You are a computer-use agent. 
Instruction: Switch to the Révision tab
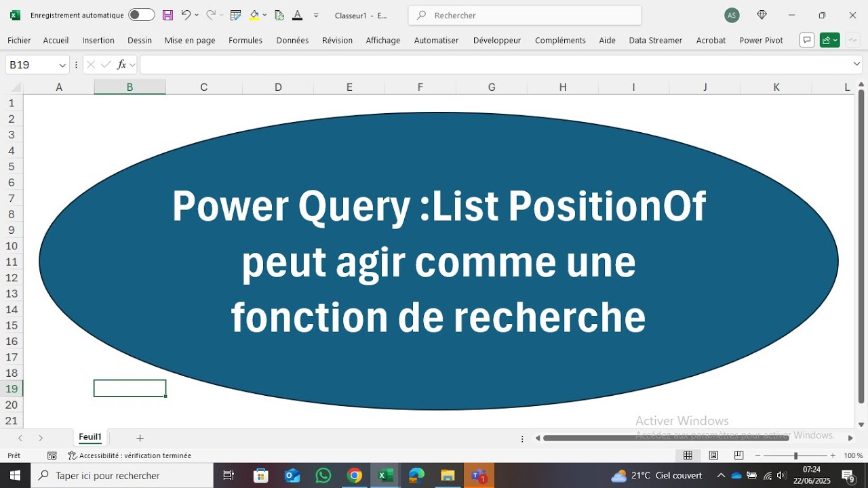pyautogui.click(x=337, y=40)
